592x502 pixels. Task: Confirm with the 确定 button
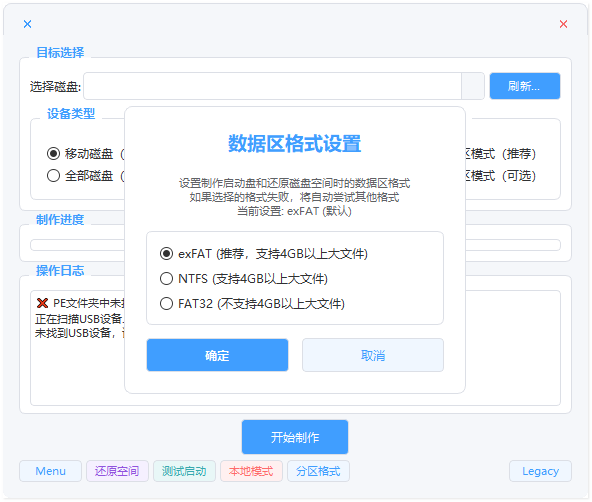(217, 355)
